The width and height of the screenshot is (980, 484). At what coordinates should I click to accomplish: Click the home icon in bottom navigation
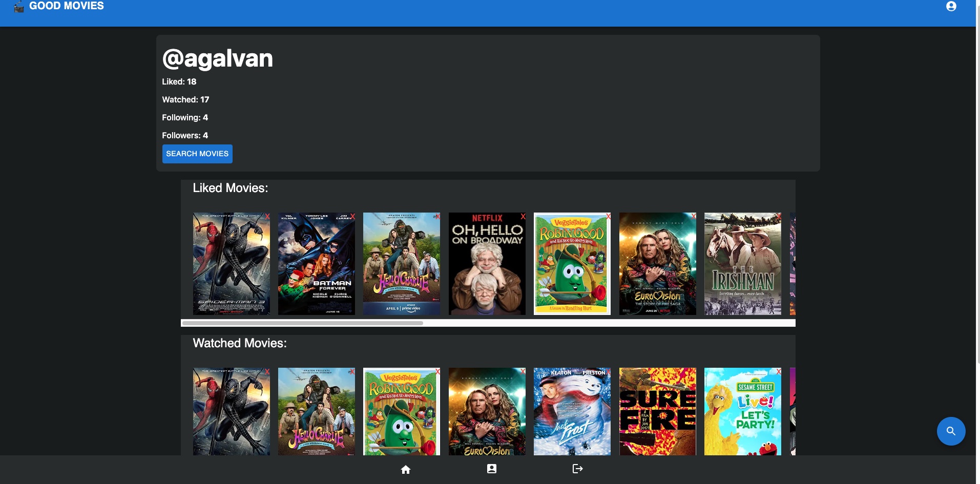[x=405, y=470]
